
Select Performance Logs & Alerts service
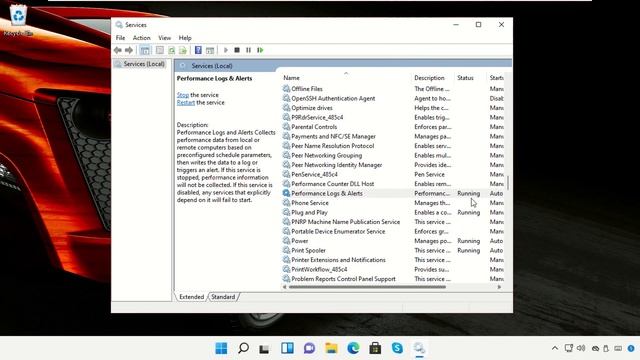tap(327, 193)
